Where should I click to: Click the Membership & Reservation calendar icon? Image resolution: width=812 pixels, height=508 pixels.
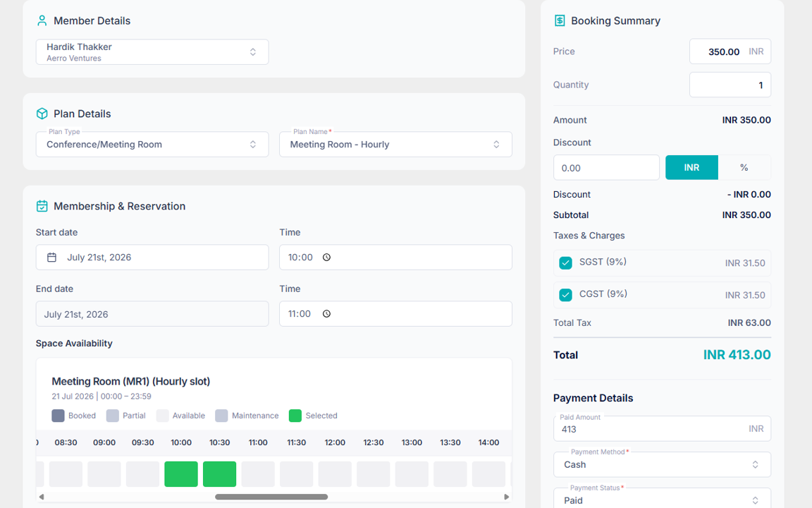(x=42, y=206)
